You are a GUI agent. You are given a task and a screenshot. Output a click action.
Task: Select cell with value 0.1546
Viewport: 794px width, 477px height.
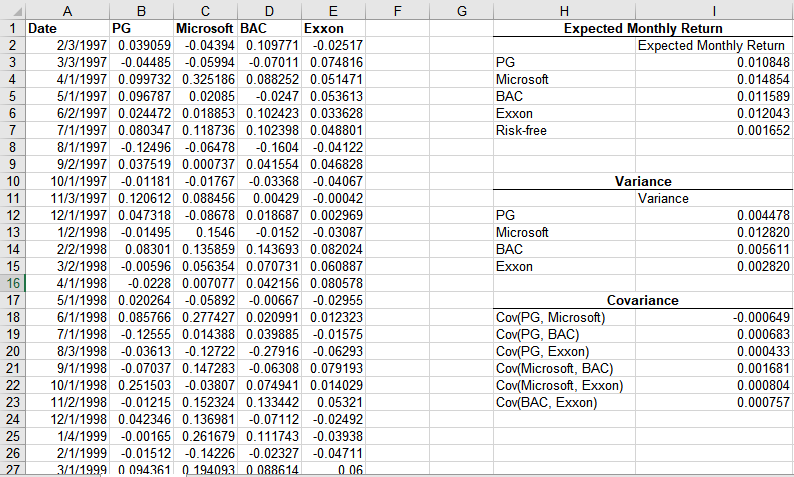click(x=205, y=232)
